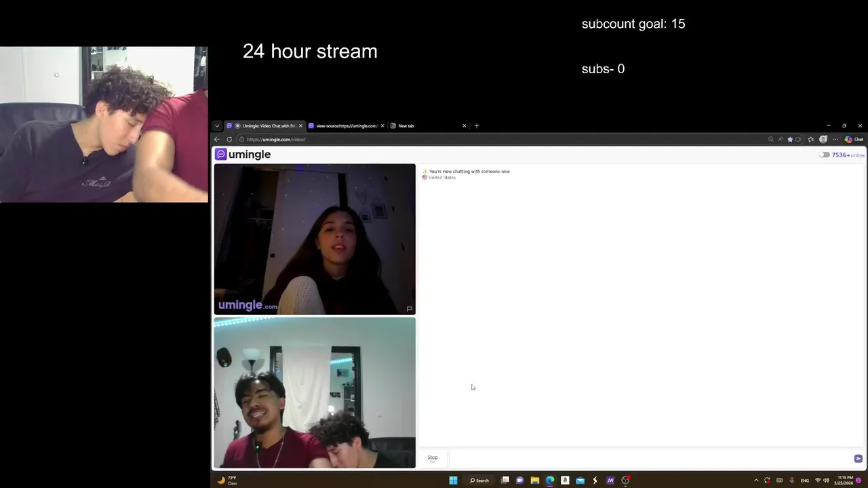Click the notification bell in system tray
Viewport: 868px width, 488px height.
(859, 481)
